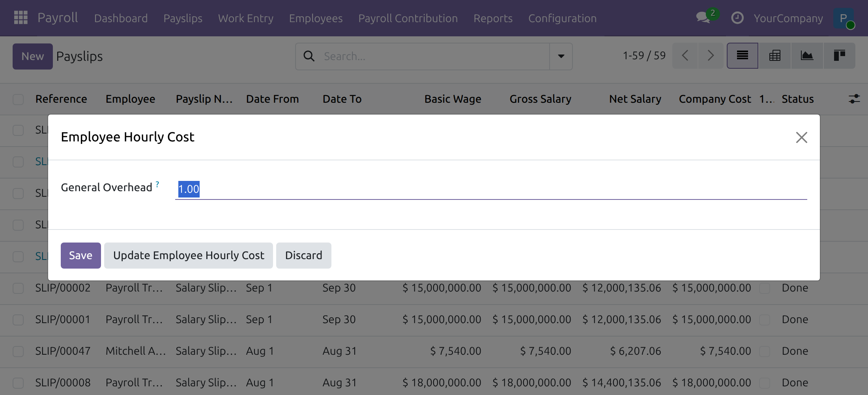868x395 pixels.
Task: Sort by Status column header
Action: pos(798,99)
